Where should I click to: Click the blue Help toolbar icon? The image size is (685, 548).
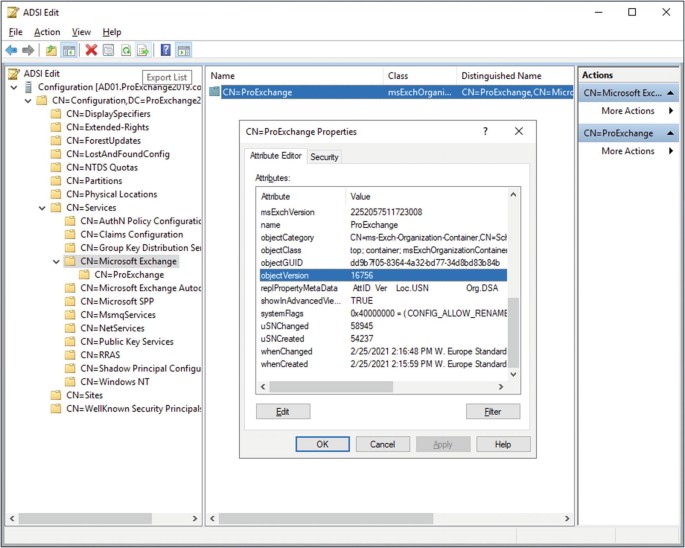[166, 50]
